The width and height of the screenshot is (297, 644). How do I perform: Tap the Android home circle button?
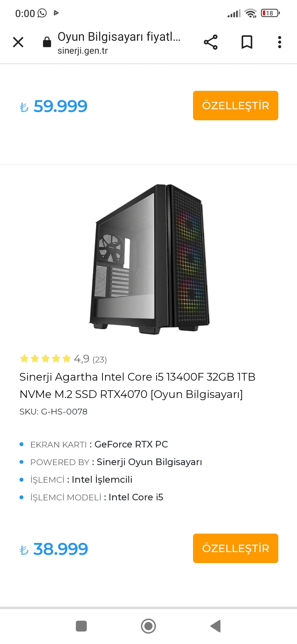148,626
